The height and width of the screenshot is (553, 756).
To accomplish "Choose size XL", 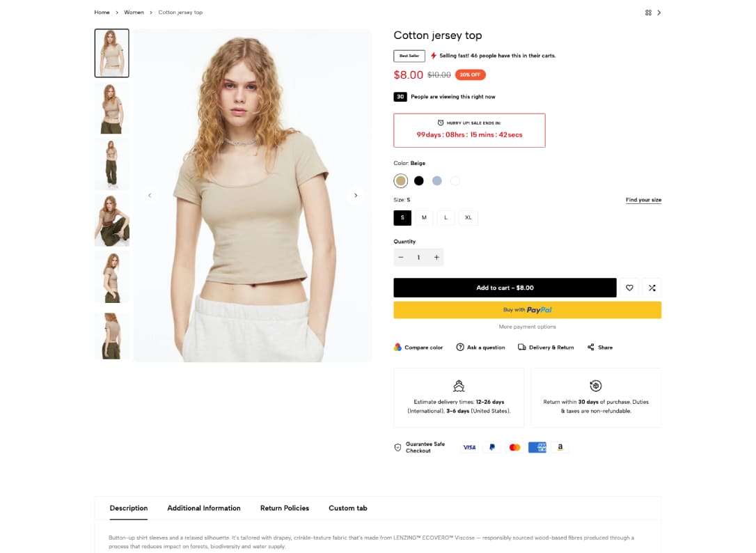I will point(468,217).
